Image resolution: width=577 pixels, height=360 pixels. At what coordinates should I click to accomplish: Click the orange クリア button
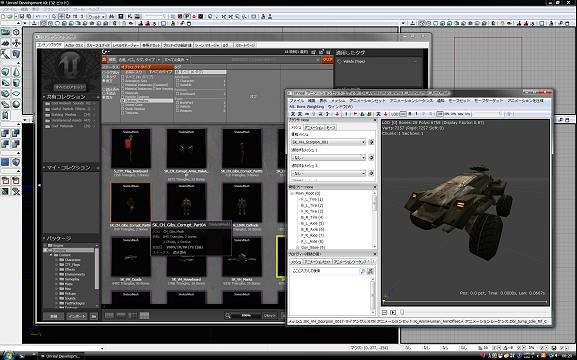[327, 59]
